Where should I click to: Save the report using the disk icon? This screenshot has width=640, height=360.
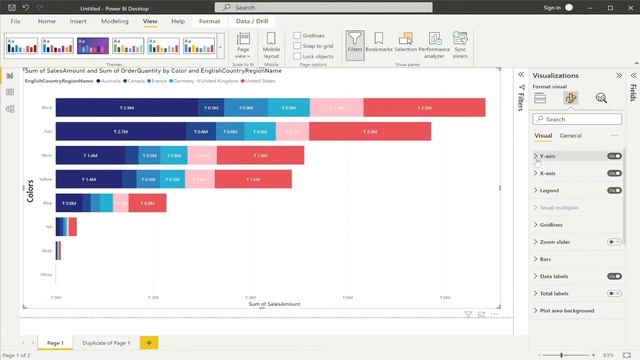[12, 7]
